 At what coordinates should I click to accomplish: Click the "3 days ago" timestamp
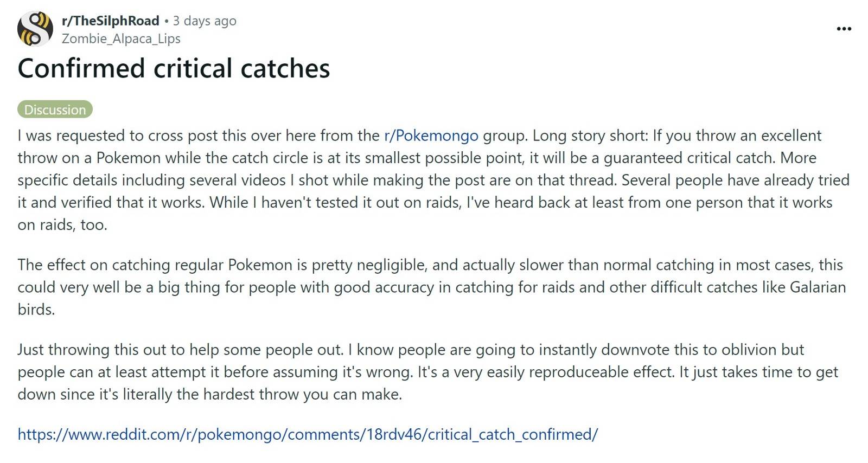coord(205,21)
